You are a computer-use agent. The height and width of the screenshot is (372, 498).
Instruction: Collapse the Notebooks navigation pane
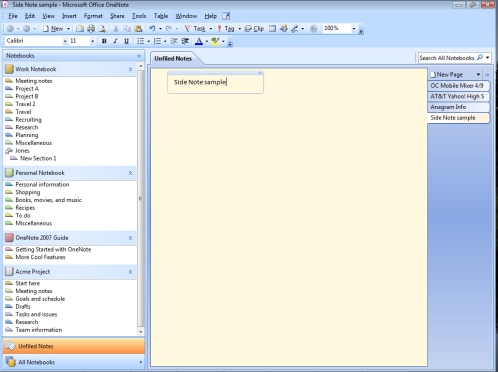coord(139,56)
